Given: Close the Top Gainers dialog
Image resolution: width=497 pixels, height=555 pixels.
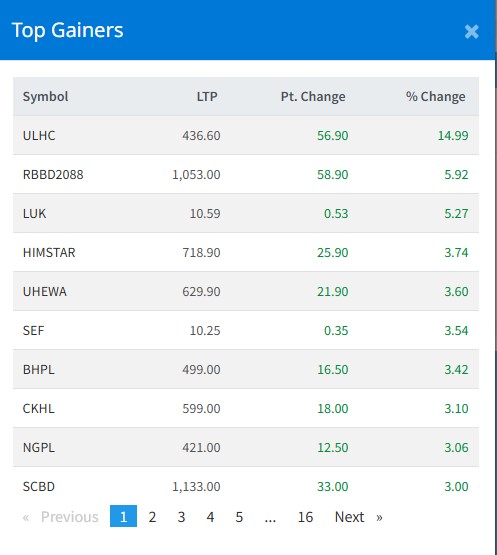Looking at the screenshot, I should [x=472, y=32].
